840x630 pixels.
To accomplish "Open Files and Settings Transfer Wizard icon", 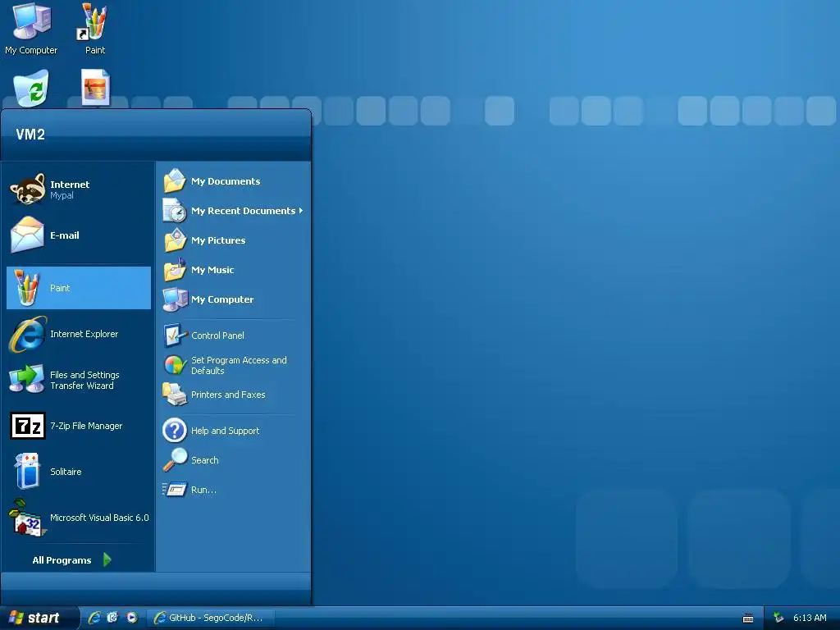I will 27,379.
